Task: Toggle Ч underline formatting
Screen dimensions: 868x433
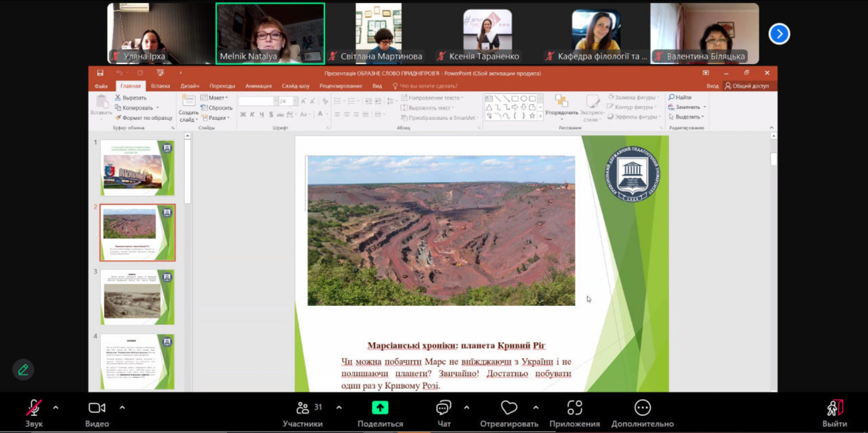Action: 262,114
